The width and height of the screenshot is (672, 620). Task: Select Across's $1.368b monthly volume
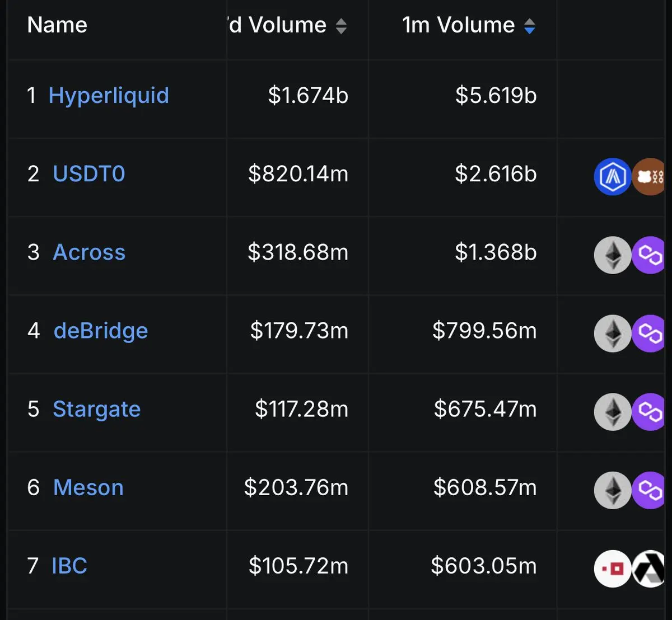point(496,252)
